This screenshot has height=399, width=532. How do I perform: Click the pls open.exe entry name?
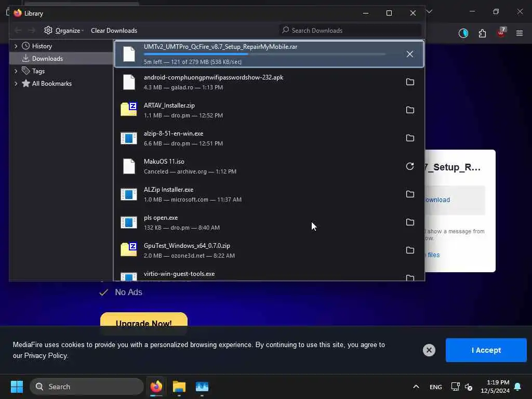coord(161,218)
